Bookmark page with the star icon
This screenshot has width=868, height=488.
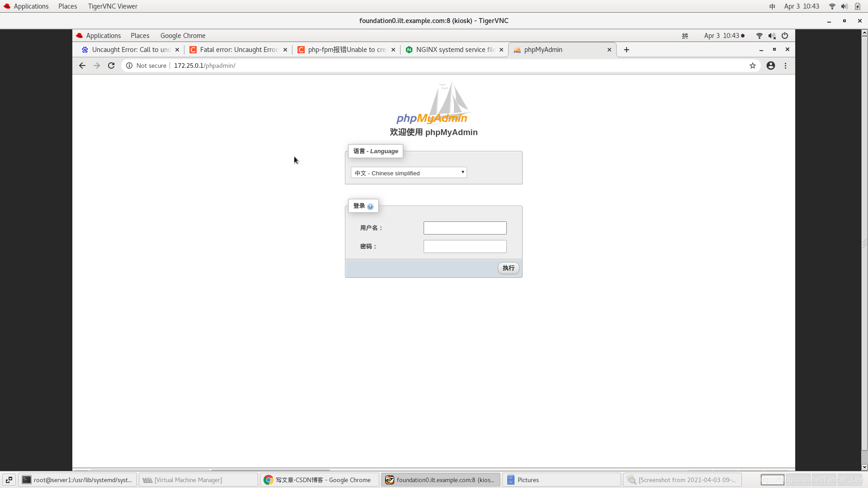click(x=753, y=66)
